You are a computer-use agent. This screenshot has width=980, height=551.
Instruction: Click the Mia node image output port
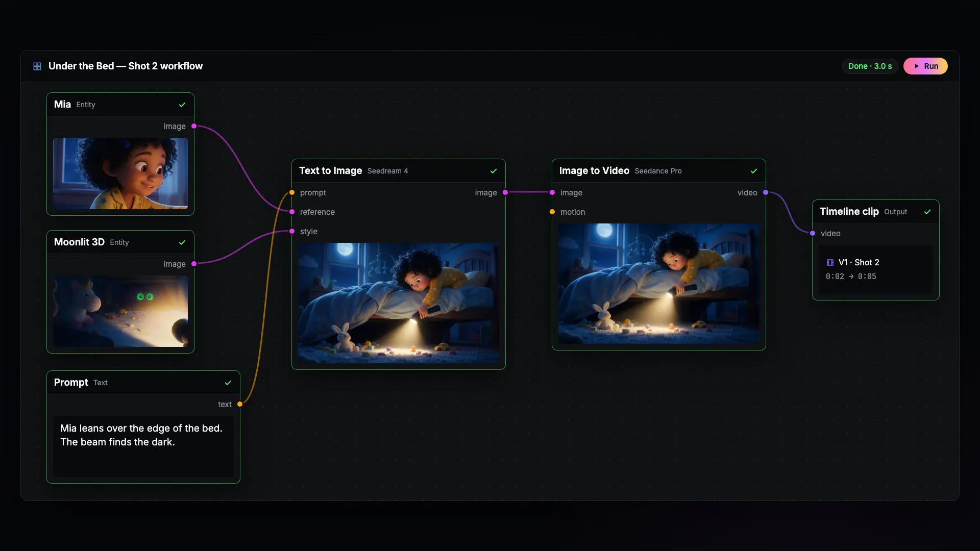[194, 126]
